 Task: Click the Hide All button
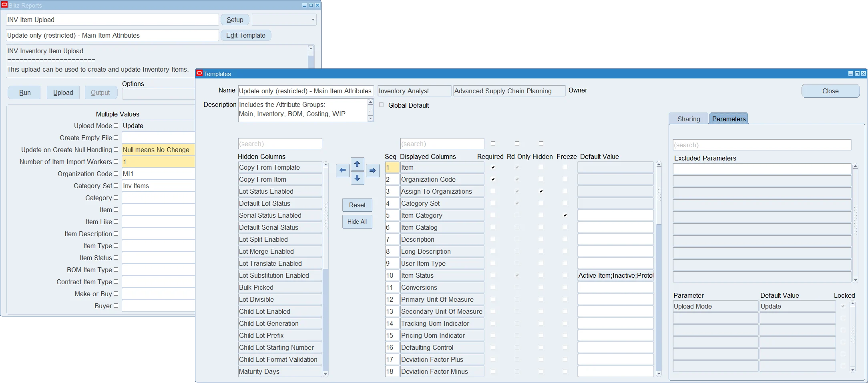(357, 222)
